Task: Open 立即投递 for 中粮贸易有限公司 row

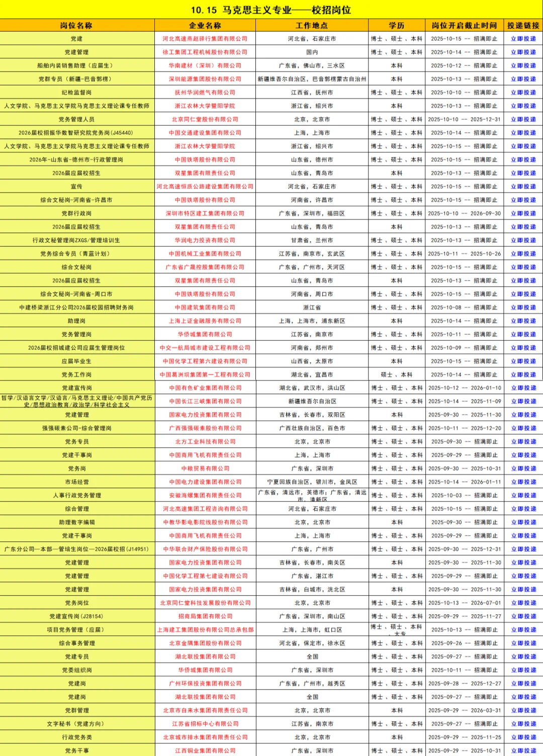Action: (x=524, y=468)
